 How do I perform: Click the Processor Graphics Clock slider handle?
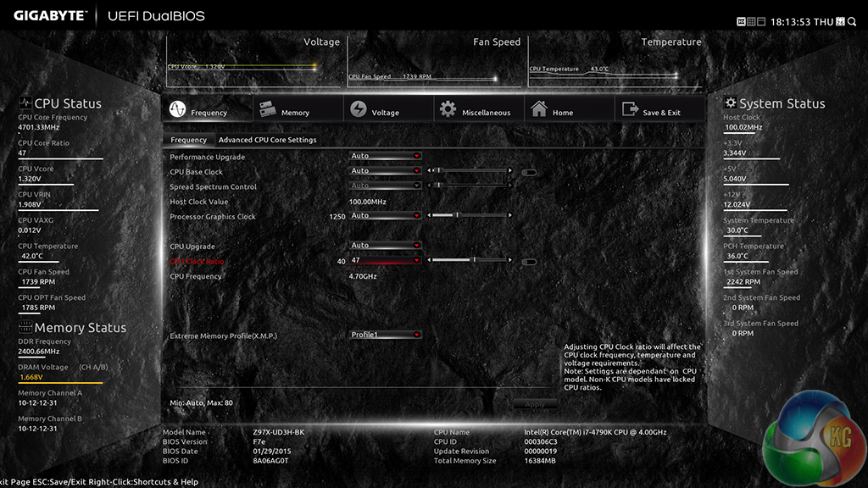pos(457,215)
